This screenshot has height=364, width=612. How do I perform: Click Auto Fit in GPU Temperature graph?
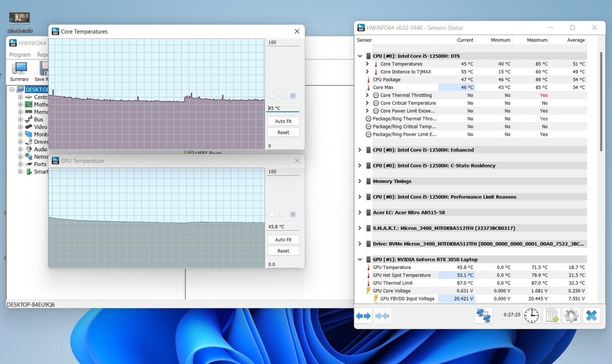tap(283, 240)
